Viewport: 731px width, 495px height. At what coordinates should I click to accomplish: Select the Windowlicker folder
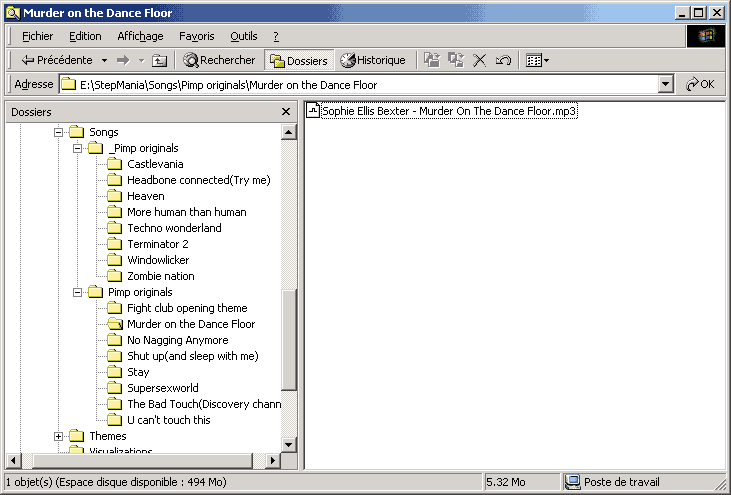[x=158, y=260]
